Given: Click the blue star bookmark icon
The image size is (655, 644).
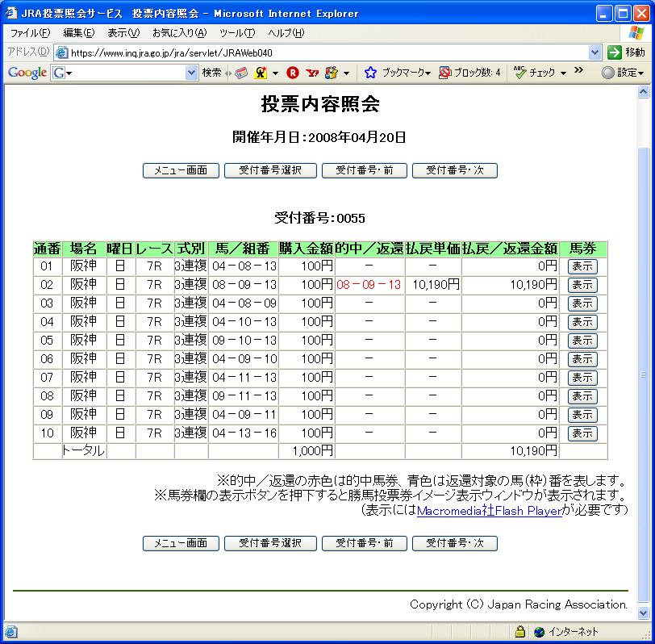Looking at the screenshot, I should click(370, 73).
